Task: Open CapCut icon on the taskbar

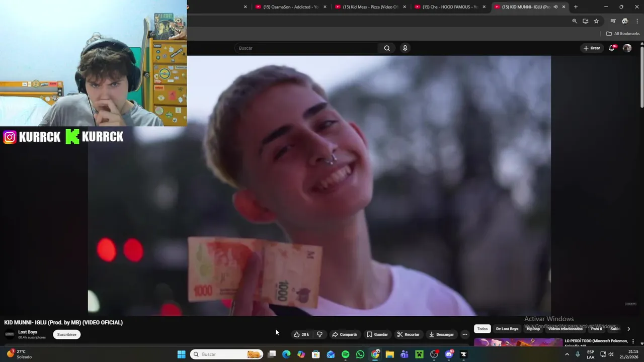Action: pos(463,354)
